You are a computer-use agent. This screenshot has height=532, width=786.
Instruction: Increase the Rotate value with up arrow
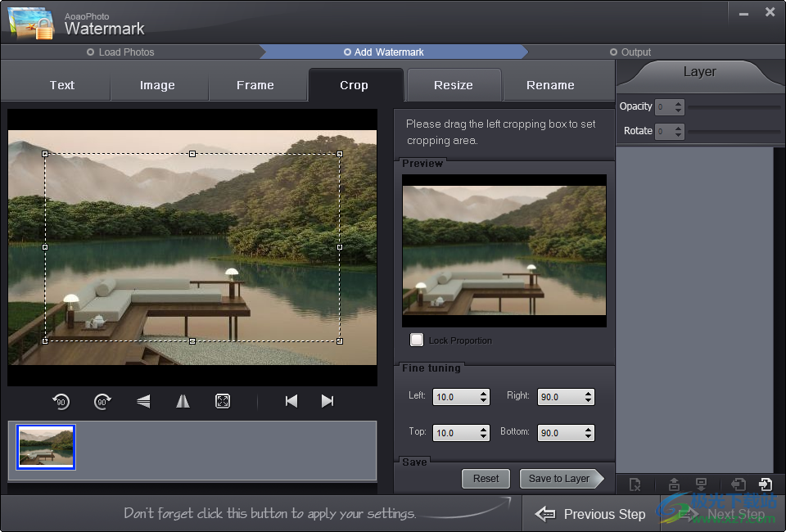[x=678, y=128]
